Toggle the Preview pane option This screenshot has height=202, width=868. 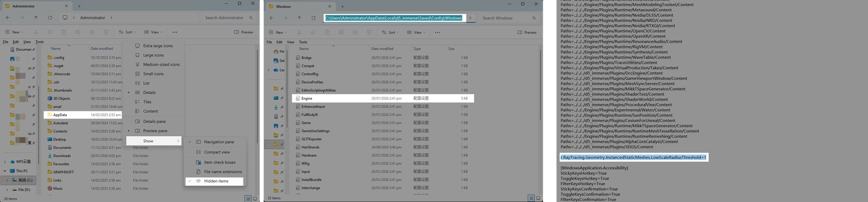pos(154,130)
